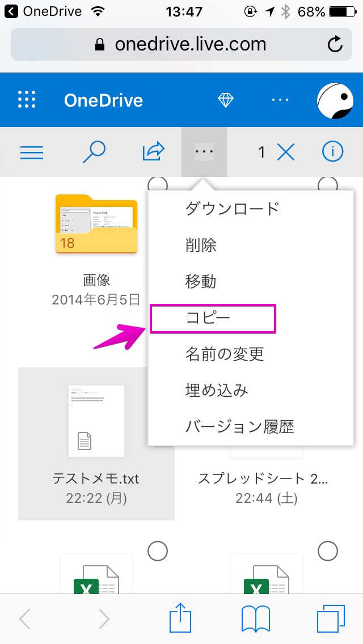Open the 画像 folder thumbnail

[96, 224]
